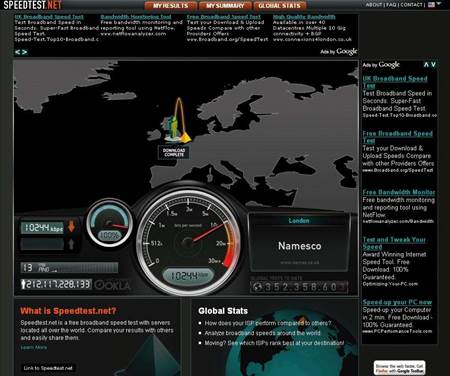Image resolution: width=450 pixels, height=376 pixels.
Task: Click the orange download arrow icon
Action: point(71,227)
